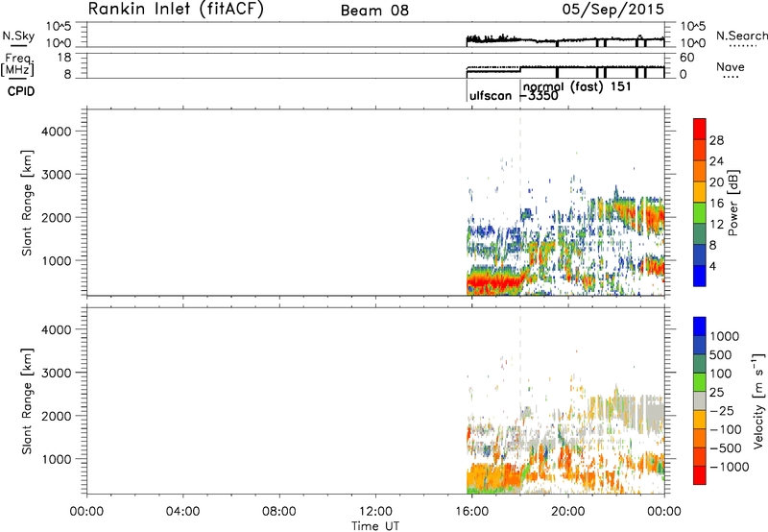The width and height of the screenshot is (768, 532).
Task: Click the 'N.Search' legend label
Action: (742, 36)
